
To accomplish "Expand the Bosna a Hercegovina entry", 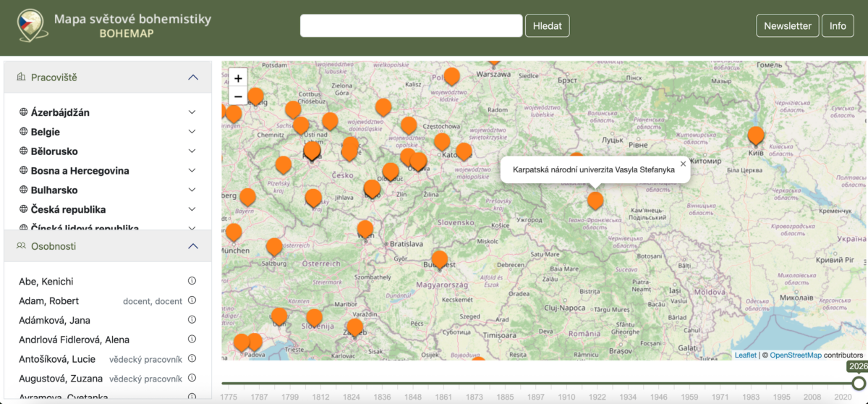I will [192, 171].
